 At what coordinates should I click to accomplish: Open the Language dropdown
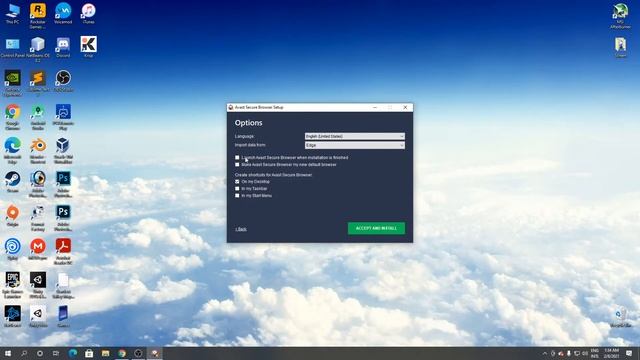tap(355, 136)
